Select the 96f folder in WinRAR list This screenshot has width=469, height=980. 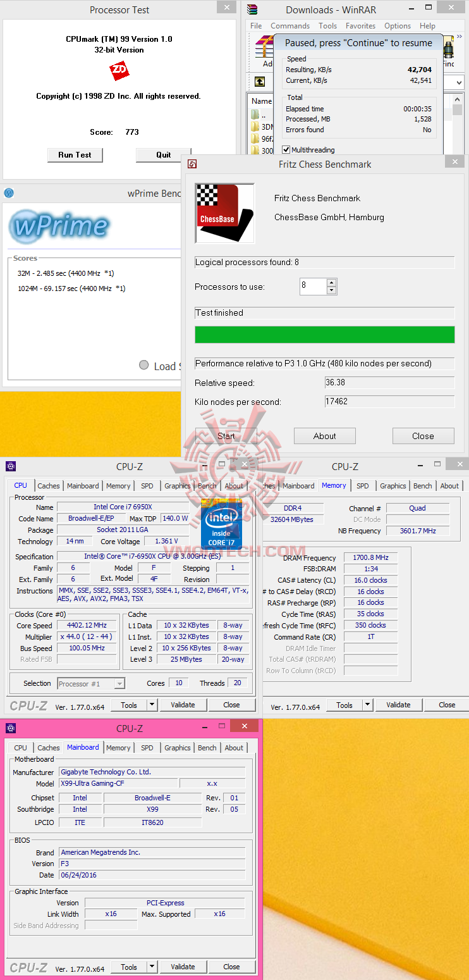pos(262,139)
